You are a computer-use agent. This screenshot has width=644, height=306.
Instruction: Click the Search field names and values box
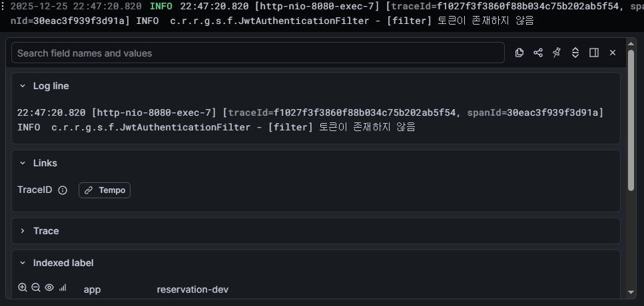258,53
